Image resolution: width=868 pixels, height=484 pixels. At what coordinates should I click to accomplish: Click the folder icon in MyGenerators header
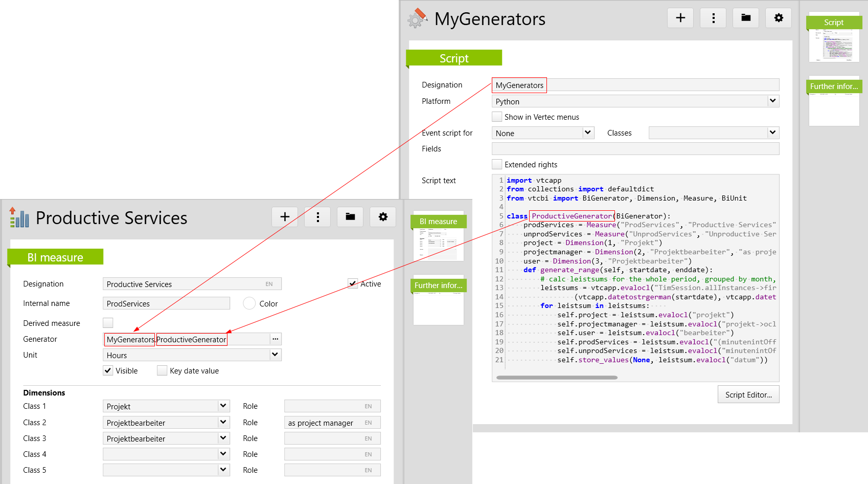click(x=746, y=18)
